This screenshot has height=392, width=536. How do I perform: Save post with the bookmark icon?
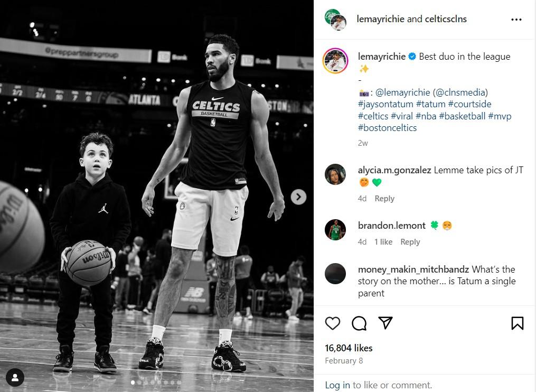point(517,323)
